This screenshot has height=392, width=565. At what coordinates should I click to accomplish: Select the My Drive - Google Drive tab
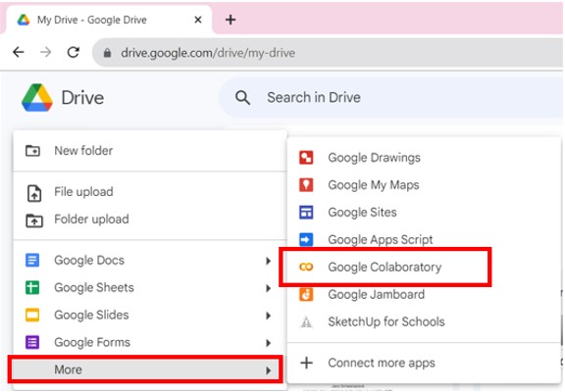pyautogui.click(x=108, y=20)
